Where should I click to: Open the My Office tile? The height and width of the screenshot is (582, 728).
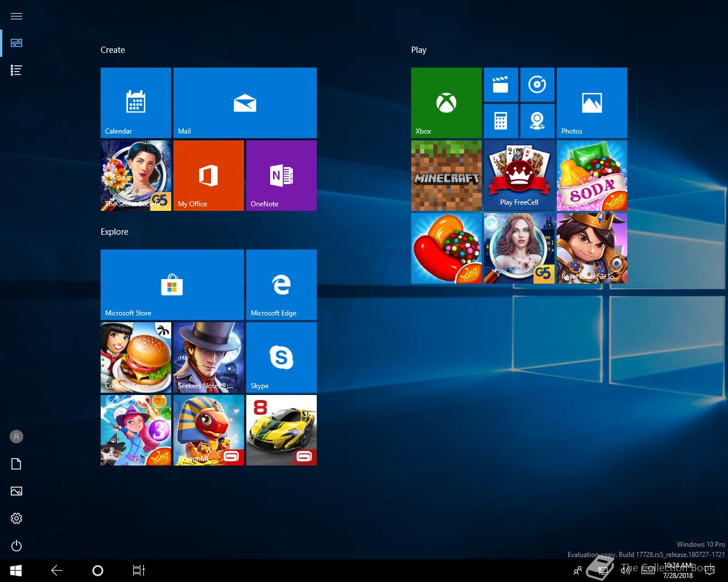pos(209,176)
